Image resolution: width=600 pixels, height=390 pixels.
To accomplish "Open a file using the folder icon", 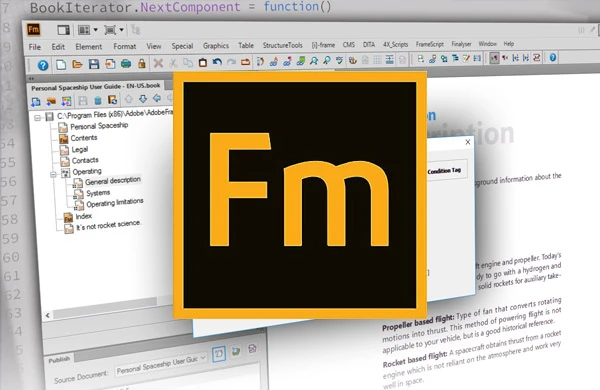I will click(77, 64).
